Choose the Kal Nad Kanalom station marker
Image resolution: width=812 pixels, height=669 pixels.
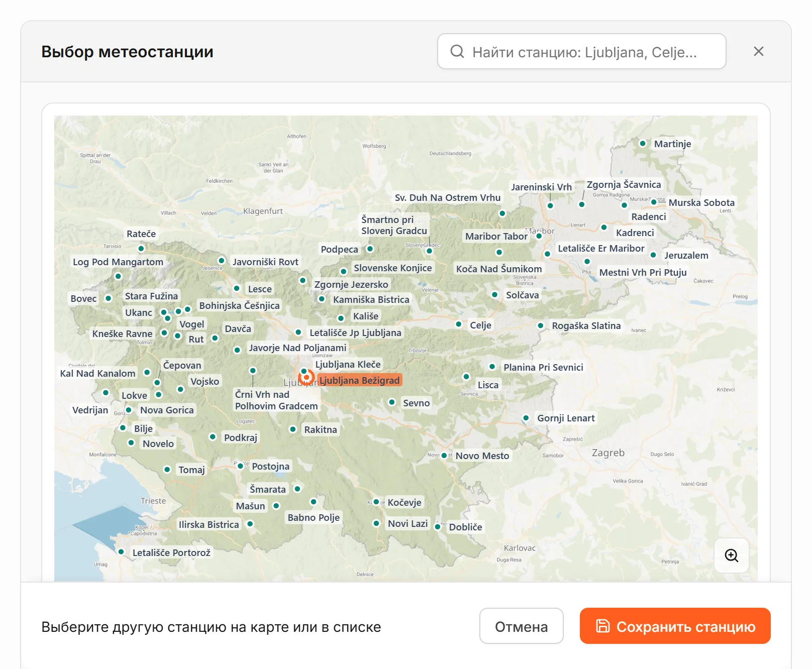(x=147, y=373)
